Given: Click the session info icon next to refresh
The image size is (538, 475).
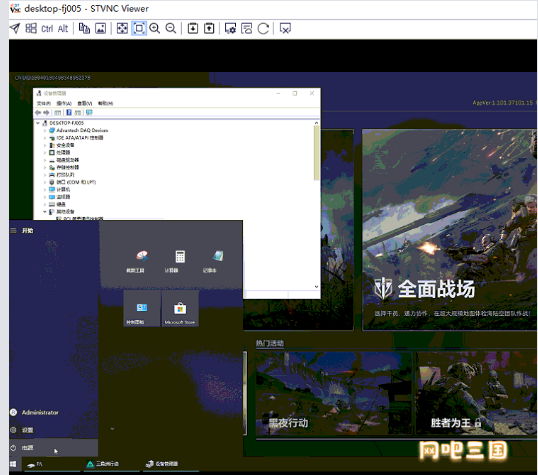Looking at the screenshot, I should point(247,28).
